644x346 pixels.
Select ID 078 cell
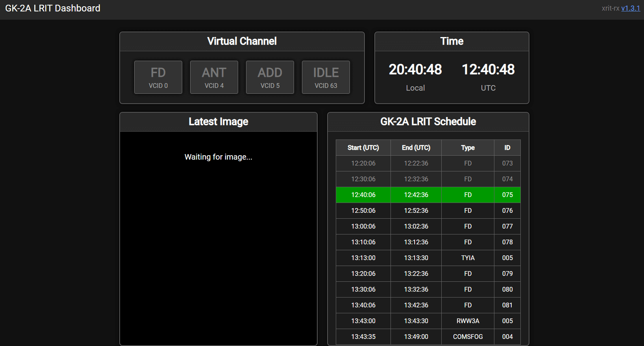coord(507,242)
